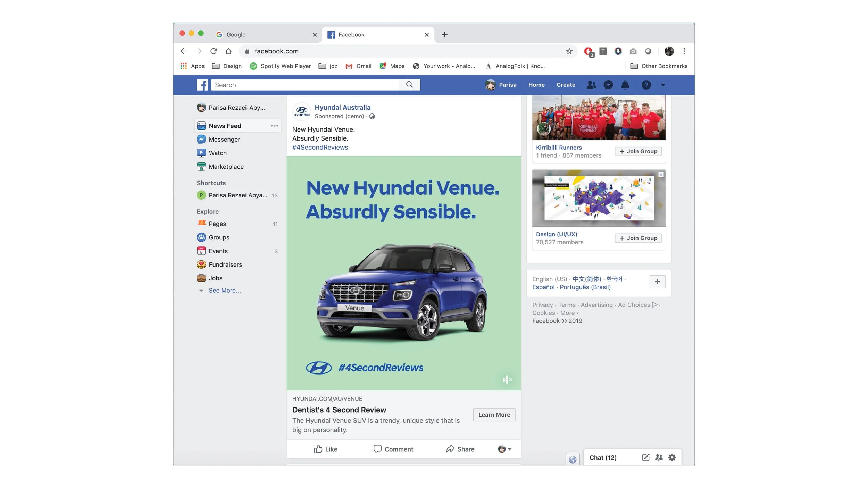
Task: Open the Gmail bookmark
Action: click(358, 66)
